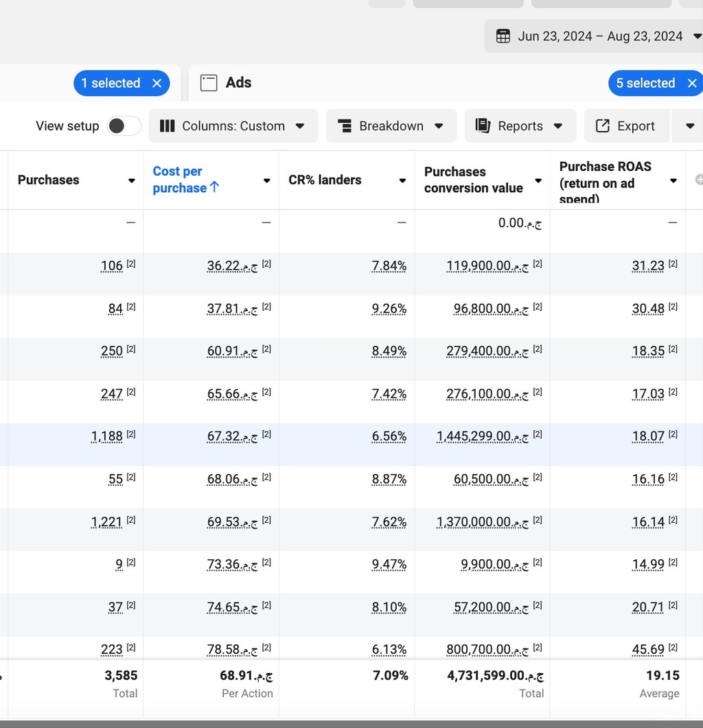Click the Ads tab window icon
Image resolution: width=703 pixels, height=728 pixels.
[x=209, y=82]
